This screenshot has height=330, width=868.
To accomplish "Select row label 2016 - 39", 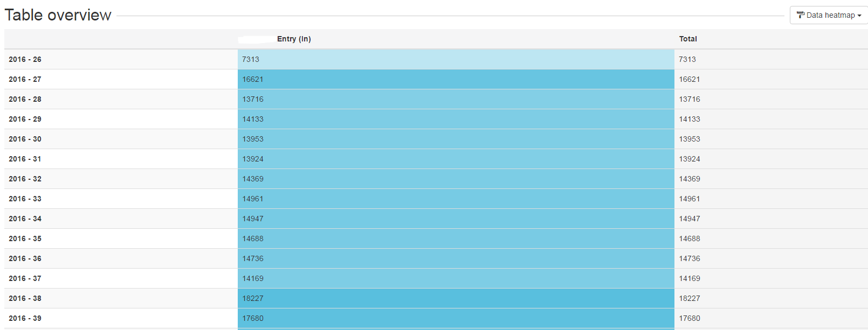I will (25, 318).
